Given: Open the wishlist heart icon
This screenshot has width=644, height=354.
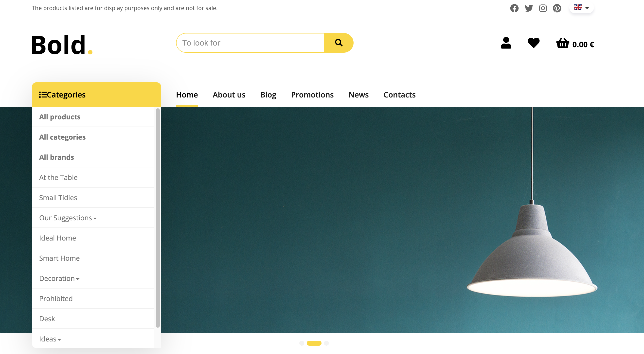Looking at the screenshot, I should point(534,43).
